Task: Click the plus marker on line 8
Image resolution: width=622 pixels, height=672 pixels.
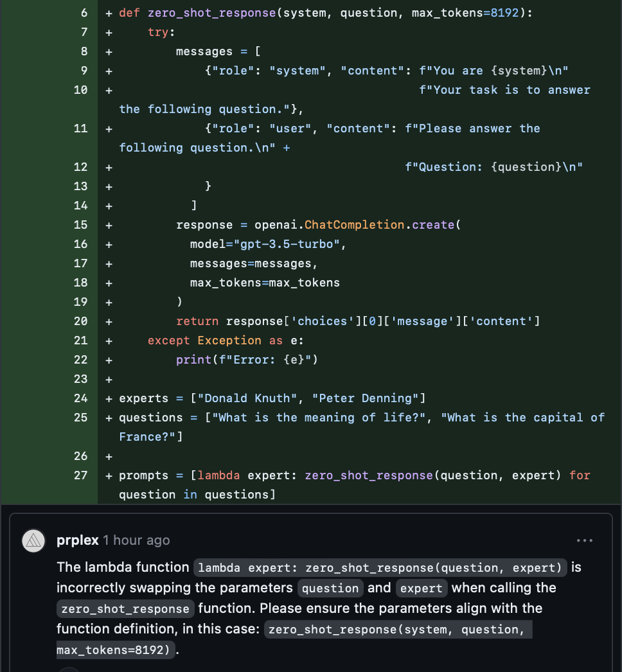Action: [x=109, y=51]
